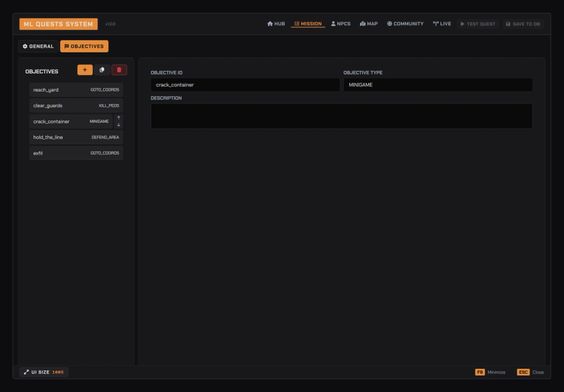
Task: Select the crack_container objective row
Action: (x=71, y=121)
